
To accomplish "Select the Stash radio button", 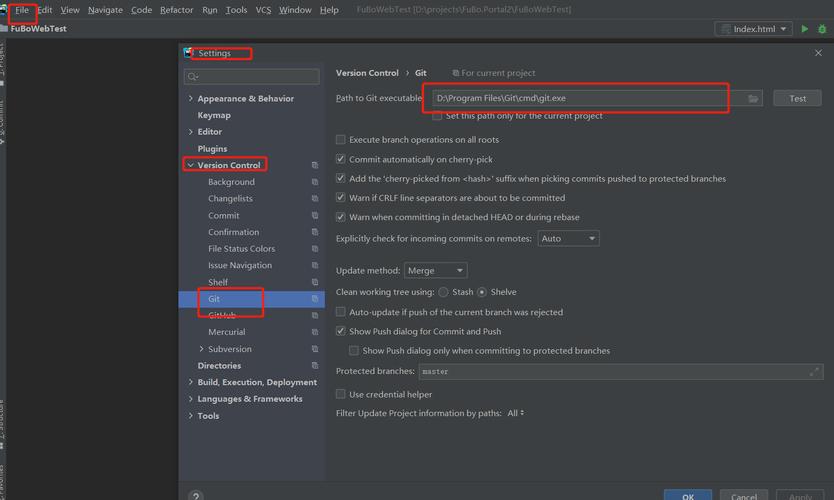I will [443, 292].
